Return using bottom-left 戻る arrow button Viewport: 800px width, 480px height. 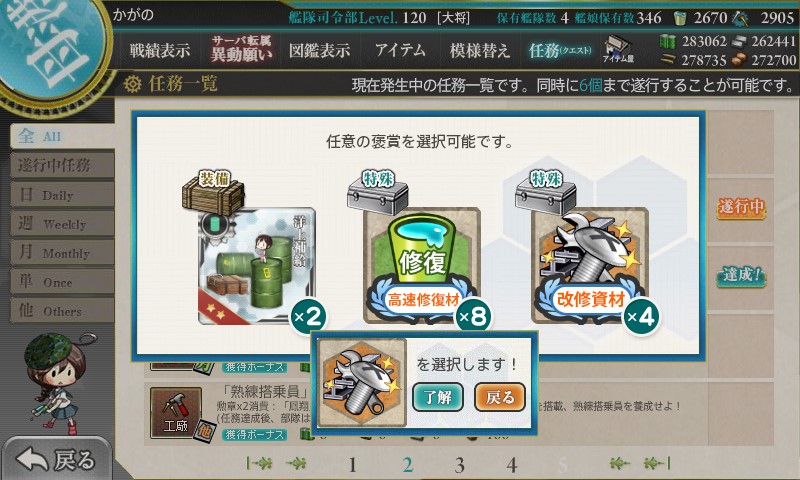coord(56,459)
